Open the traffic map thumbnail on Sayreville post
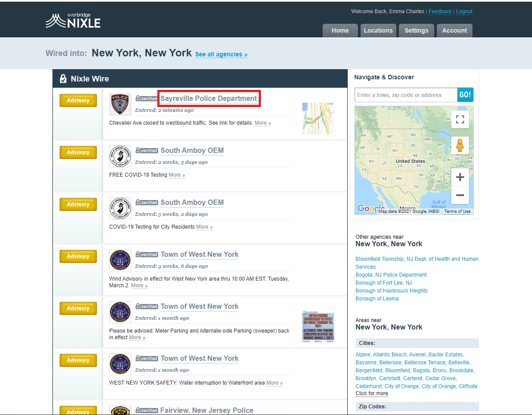The width and height of the screenshot is (532, 415). point(318,118)
